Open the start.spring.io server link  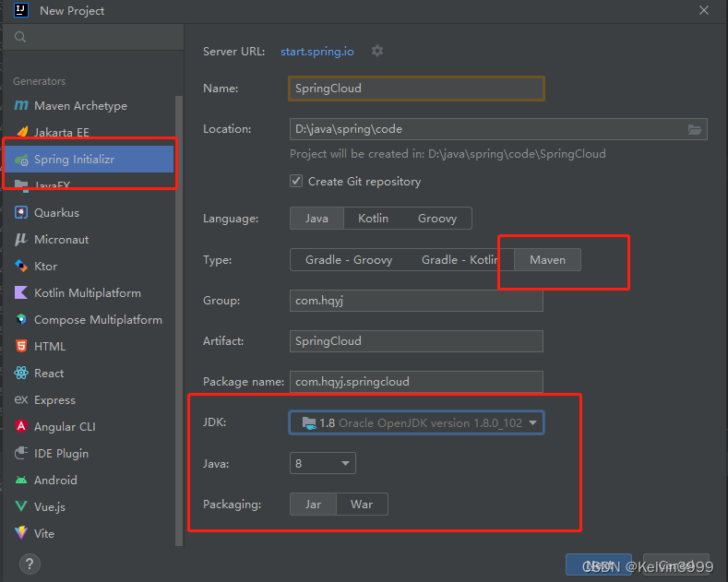[x=317, y=52]
